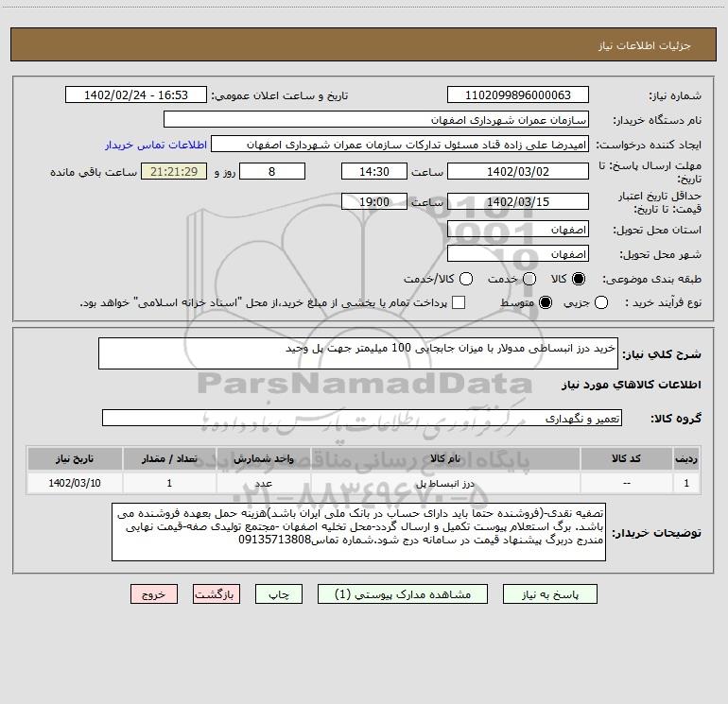Screen dimensions: 728x704
Task: Click the validity time field 19:00
Action: (374, 202)
